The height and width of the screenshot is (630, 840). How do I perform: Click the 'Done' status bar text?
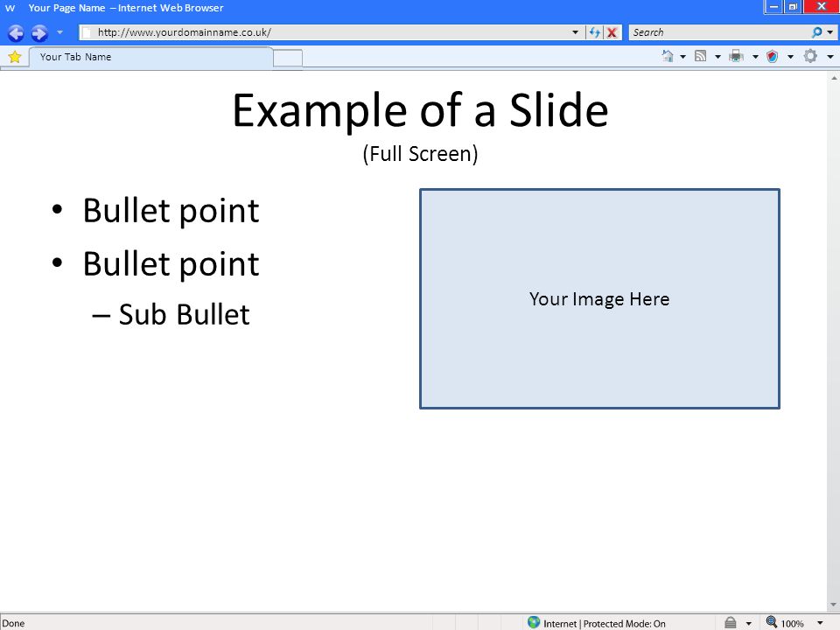coord(13,623)
